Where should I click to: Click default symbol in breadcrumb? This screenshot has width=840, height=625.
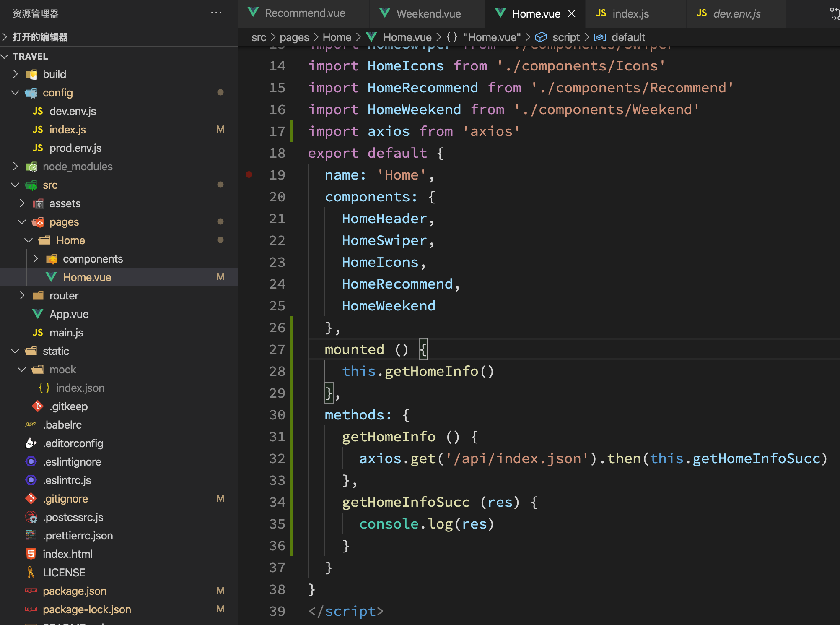pos(628,37)
